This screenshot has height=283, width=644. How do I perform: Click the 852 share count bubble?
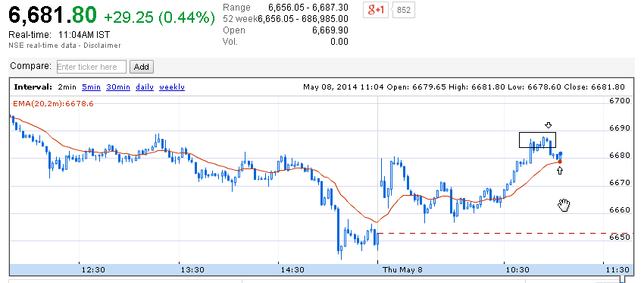[x=404, y=10]
